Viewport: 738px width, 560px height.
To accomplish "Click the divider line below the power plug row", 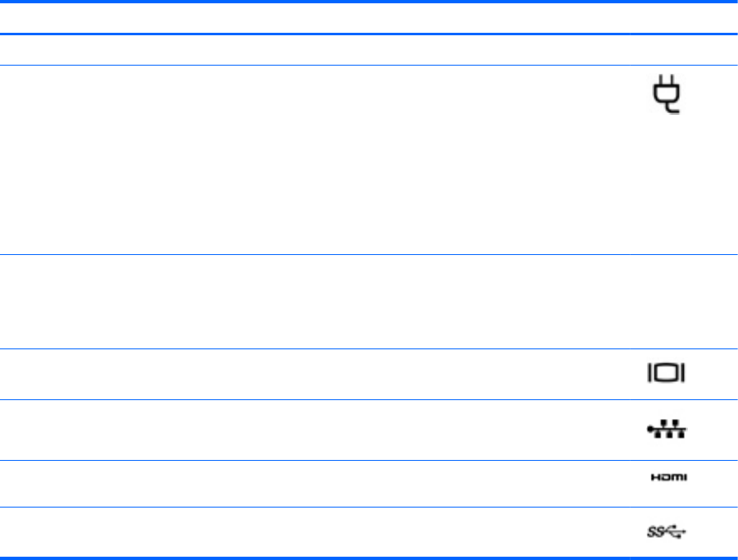I will 369,255.
